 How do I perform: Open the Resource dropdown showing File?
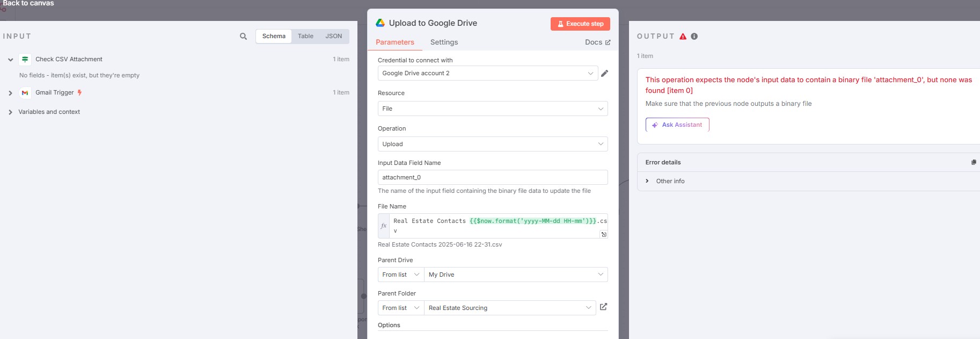point(493,109)
